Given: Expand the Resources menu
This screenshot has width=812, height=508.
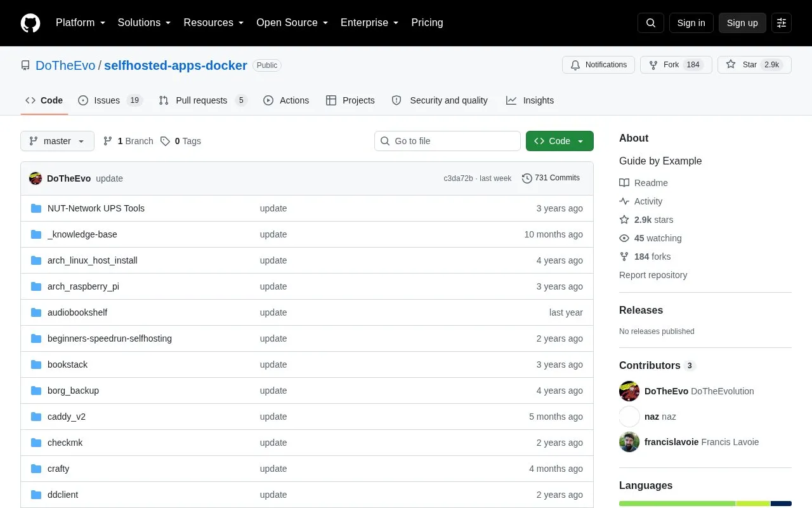Looking at the screenshot, I should point(214,23).
